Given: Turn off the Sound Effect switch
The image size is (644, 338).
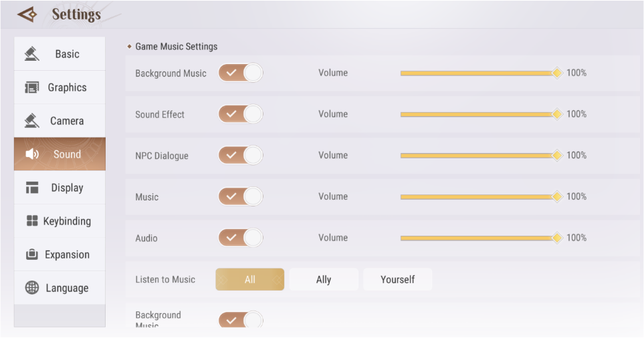Looking at the screenshot, I should point(240,114).
